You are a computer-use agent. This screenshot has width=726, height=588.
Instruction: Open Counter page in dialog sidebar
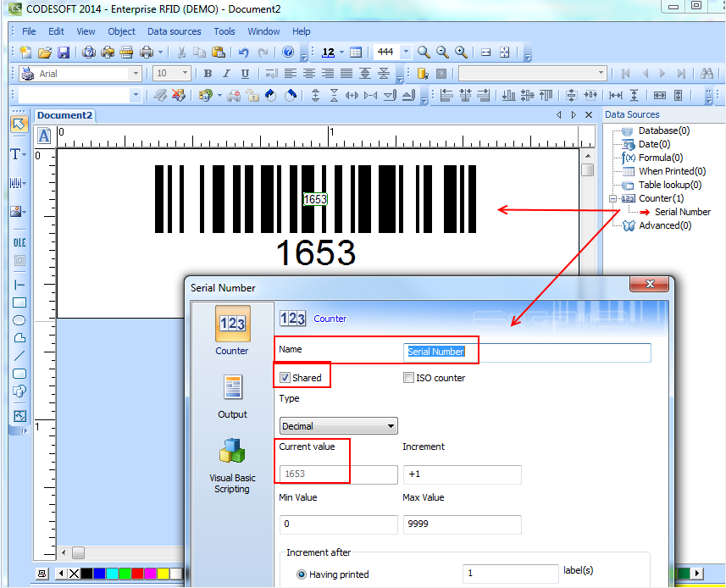pos(232,330)
